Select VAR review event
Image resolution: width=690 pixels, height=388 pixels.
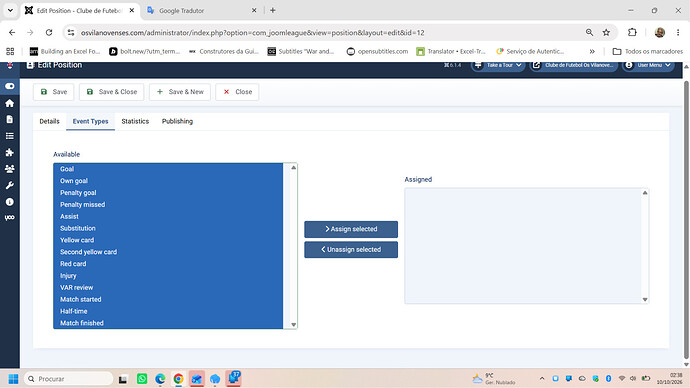[x=168, y=288]
